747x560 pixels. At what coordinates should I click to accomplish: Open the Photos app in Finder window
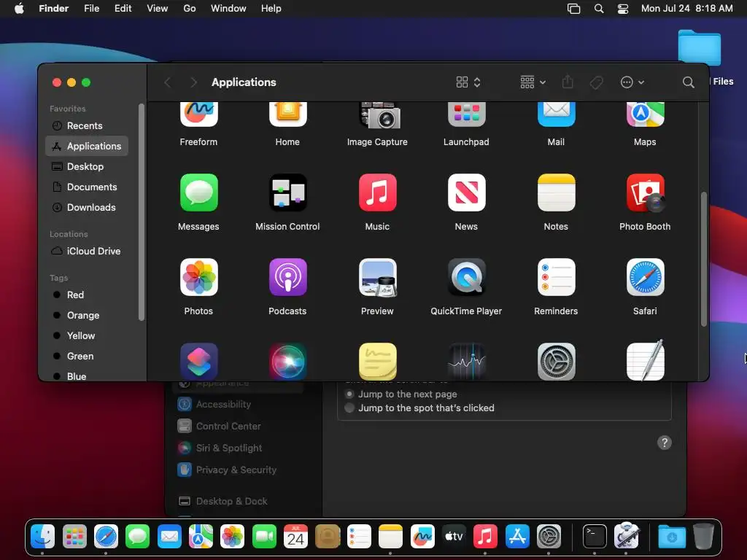(x=198, y=277)
